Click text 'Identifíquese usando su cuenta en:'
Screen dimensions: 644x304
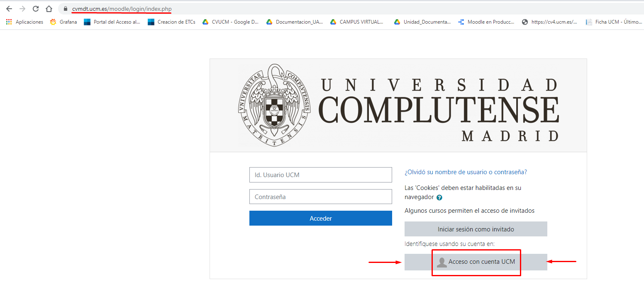[449, 244]
